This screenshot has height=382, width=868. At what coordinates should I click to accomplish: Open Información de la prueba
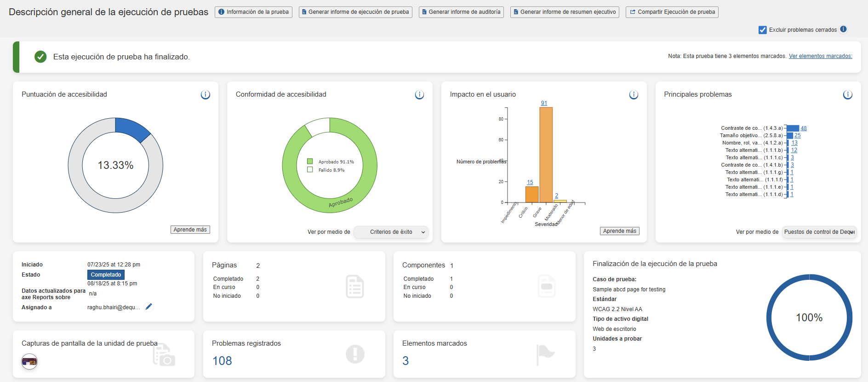click(x=253, y=12)
